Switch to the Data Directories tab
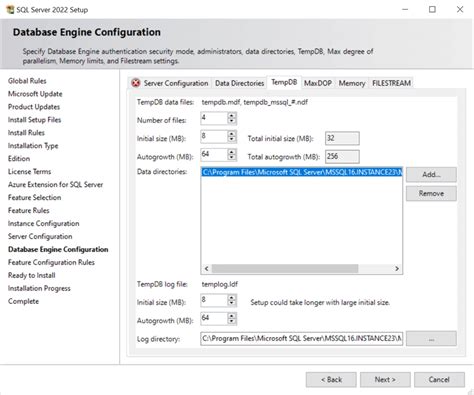The image size is (474, 395). click(239, 83)
